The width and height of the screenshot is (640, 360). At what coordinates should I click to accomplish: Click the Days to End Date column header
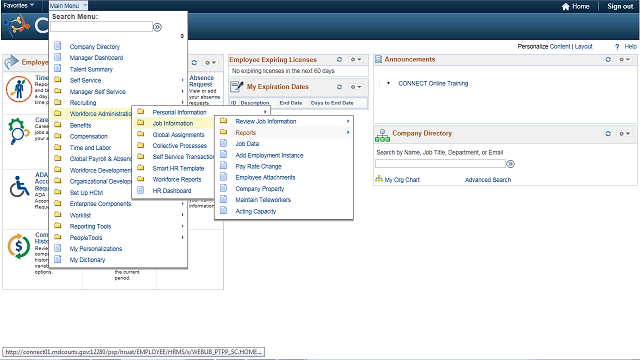[x=332, y=103]
